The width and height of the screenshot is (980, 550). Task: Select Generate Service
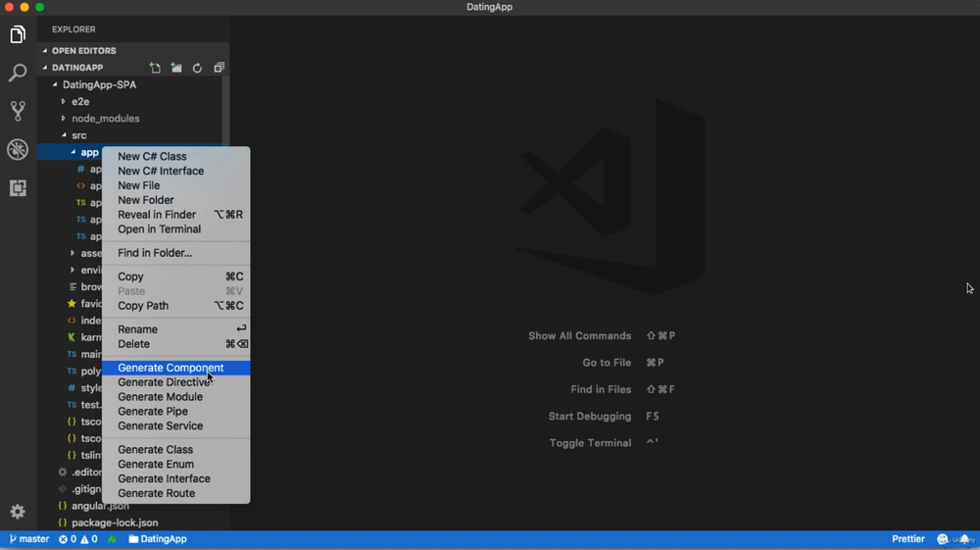tap(175, 425)
